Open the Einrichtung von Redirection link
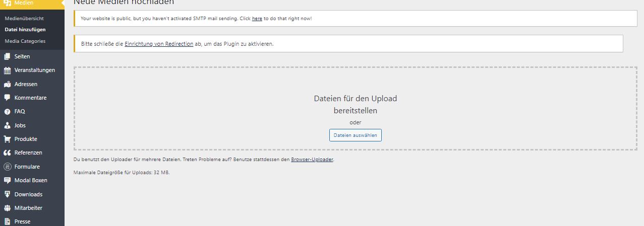 coord(159,44)
